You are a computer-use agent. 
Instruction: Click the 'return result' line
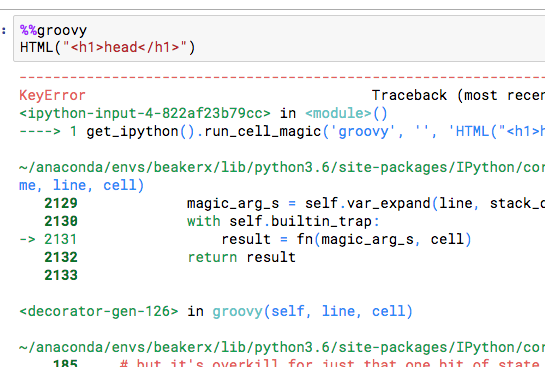pos(242,258)
